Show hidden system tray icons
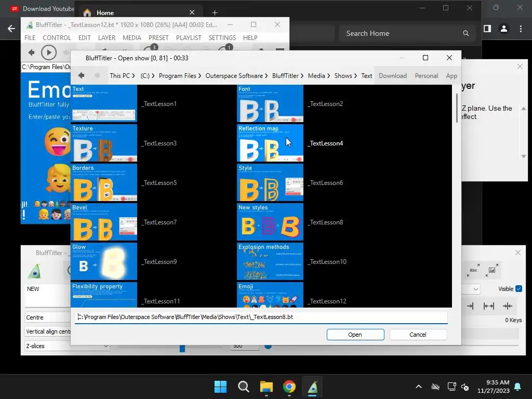 [419, 387]
